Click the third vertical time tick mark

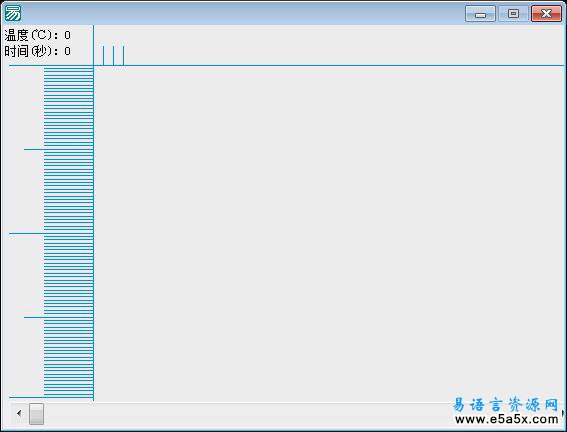(123, 55)
